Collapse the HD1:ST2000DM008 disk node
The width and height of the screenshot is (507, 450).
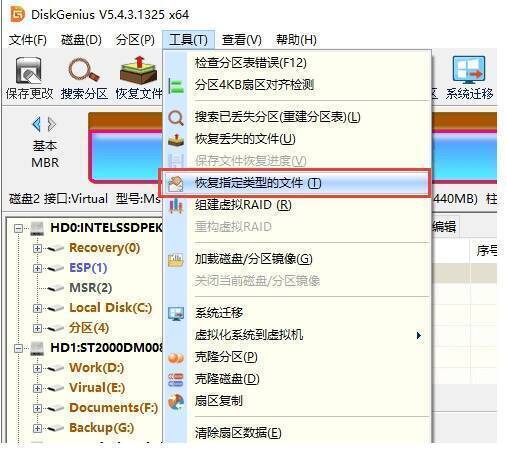(18, 348)
